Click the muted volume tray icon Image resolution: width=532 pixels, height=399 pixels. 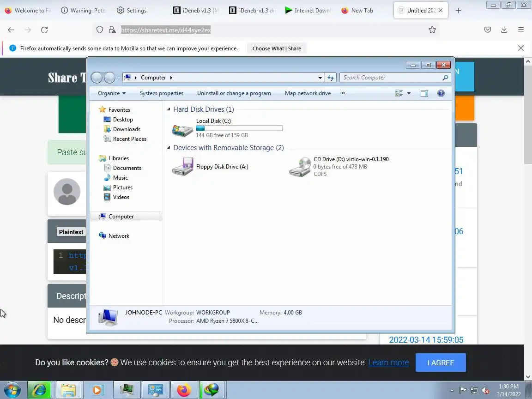[x=485, y=391]
